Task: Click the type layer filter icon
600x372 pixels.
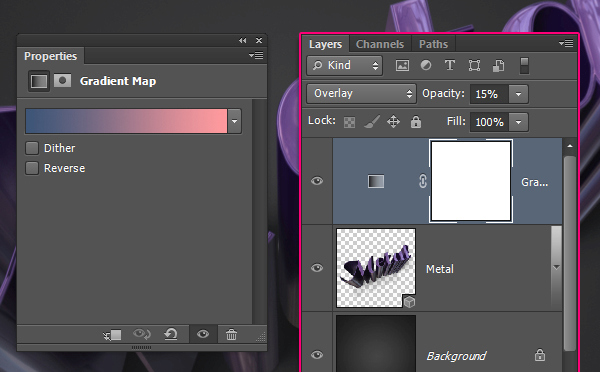Action: [x=450, y=65]
